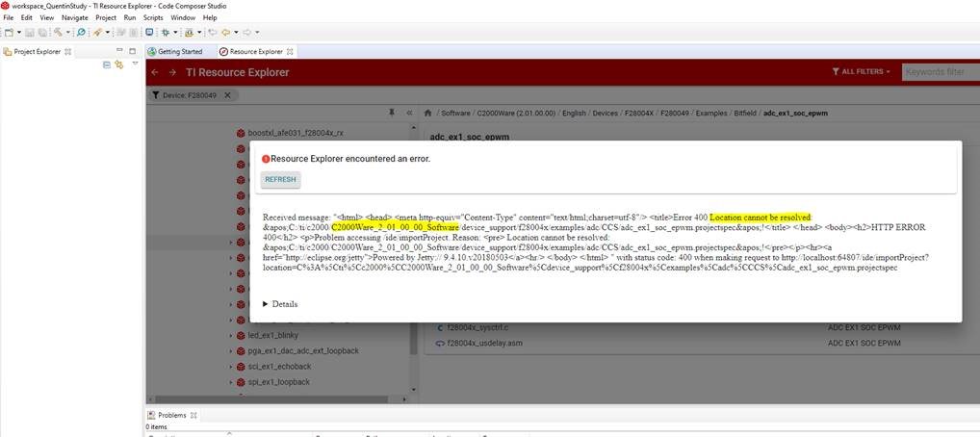
Task: Minimize the Project Explorer panel
Action: 119,50
